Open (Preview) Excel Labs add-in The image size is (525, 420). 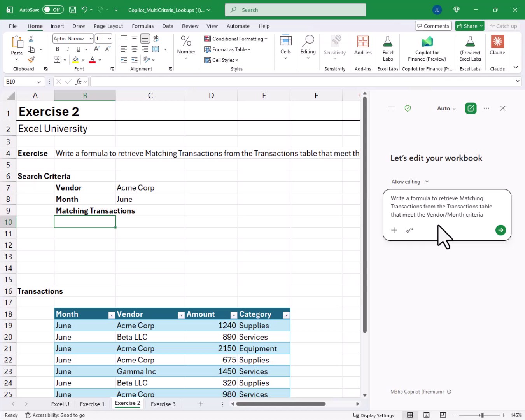pos(470,49)
